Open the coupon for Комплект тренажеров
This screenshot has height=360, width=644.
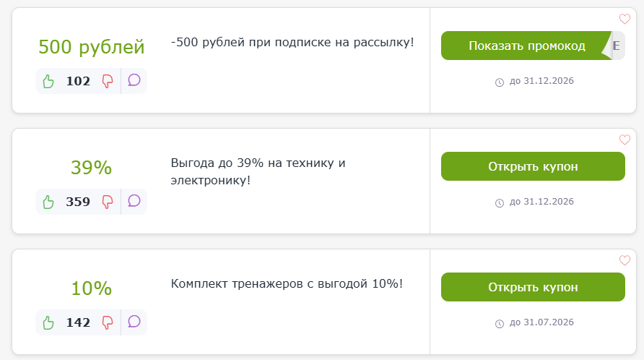(x=533, y=287)
